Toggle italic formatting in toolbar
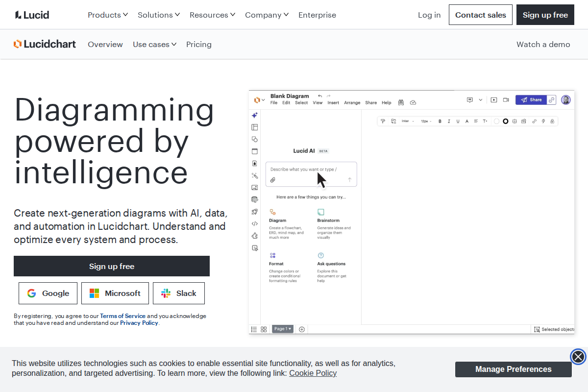The image size is (588, 392). coord(449,121)
